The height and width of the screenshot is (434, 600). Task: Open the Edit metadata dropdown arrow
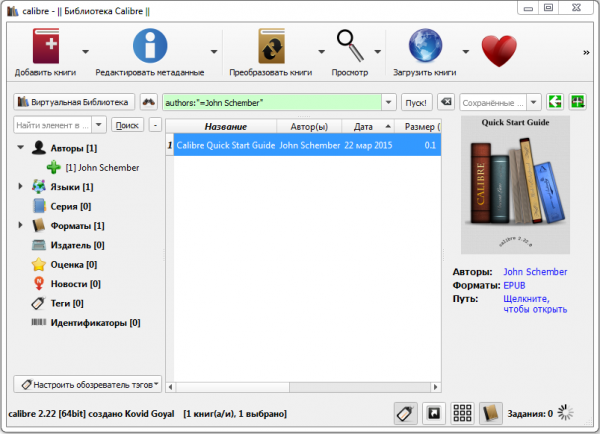[214, 51]
